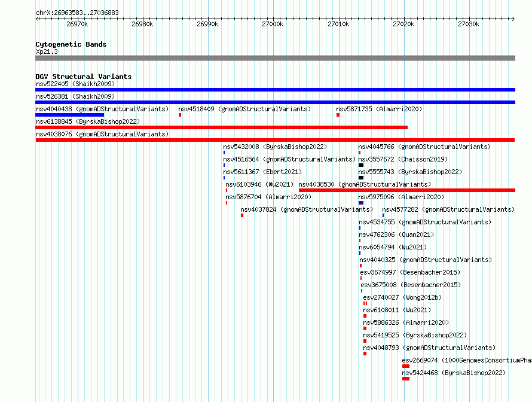This screenshot has width=532, height=402.
Task: Click the 27020k ruler tick label
Action: click(403, 24)
